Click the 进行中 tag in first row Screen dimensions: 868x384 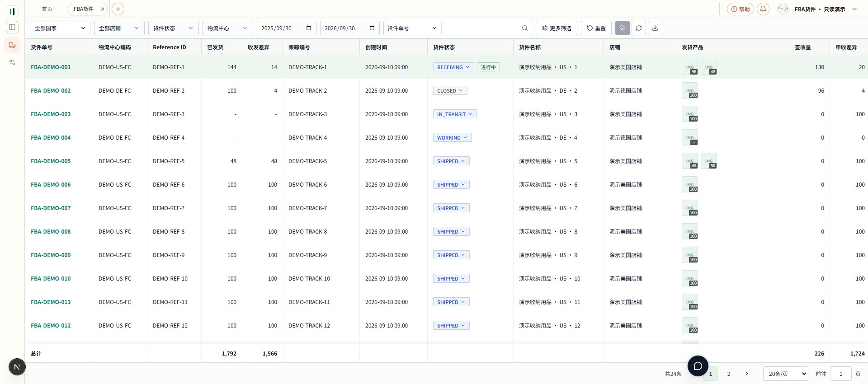(x=488, y=67)
